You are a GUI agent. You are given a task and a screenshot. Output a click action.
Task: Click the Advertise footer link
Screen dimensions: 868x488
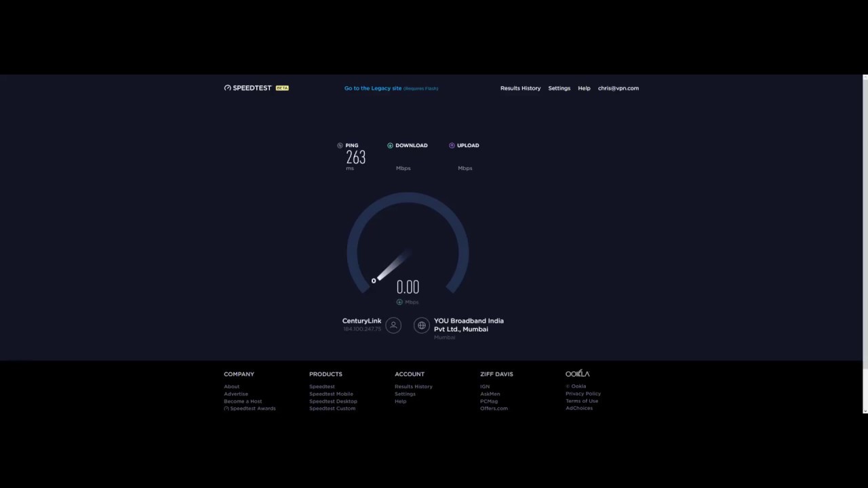pyautogui.click(x=236, y=394)
